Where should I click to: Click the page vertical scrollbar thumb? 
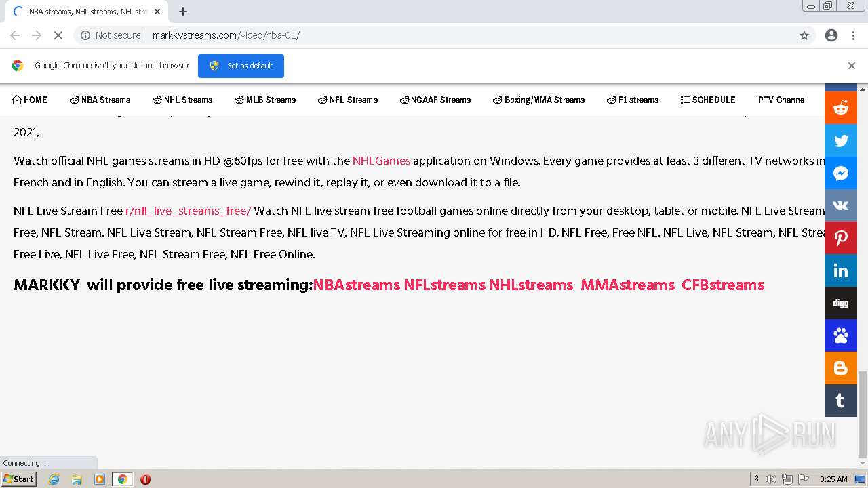pyautogui.click(x=863, y=414)
